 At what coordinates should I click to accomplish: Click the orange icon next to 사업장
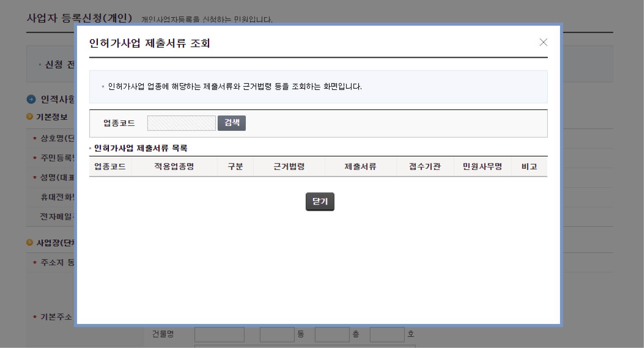point(29,242)
